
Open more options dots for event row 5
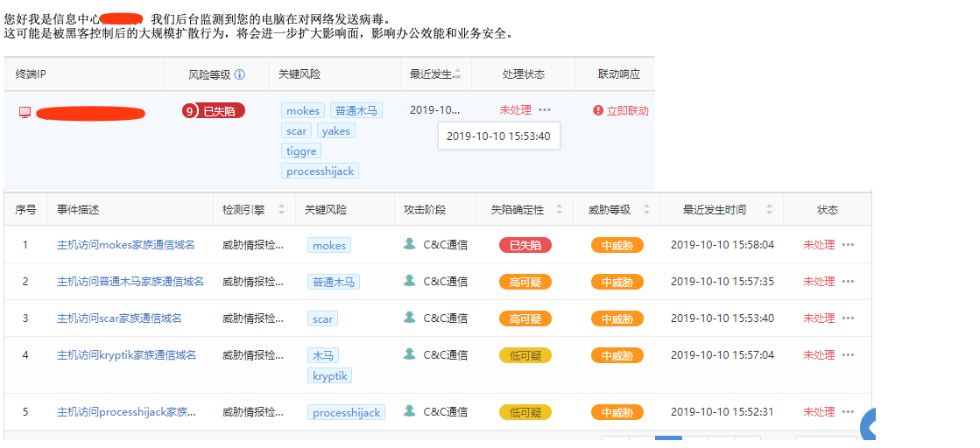(848, 412)
